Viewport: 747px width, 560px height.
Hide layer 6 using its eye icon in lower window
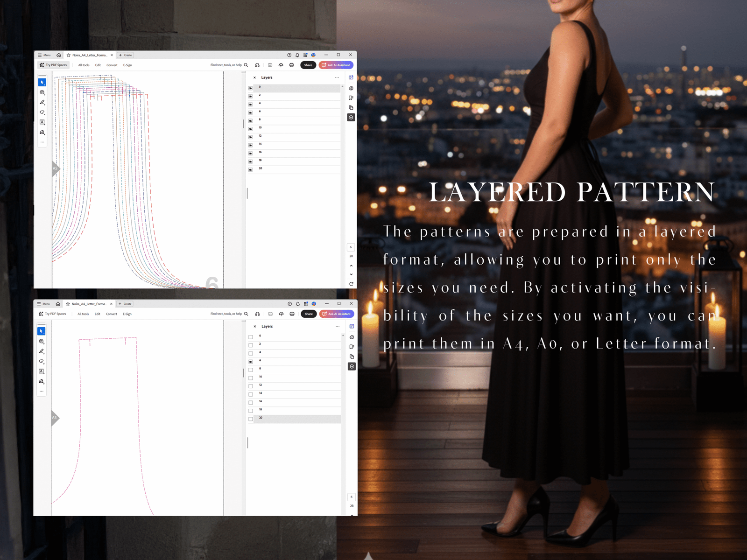251,362
